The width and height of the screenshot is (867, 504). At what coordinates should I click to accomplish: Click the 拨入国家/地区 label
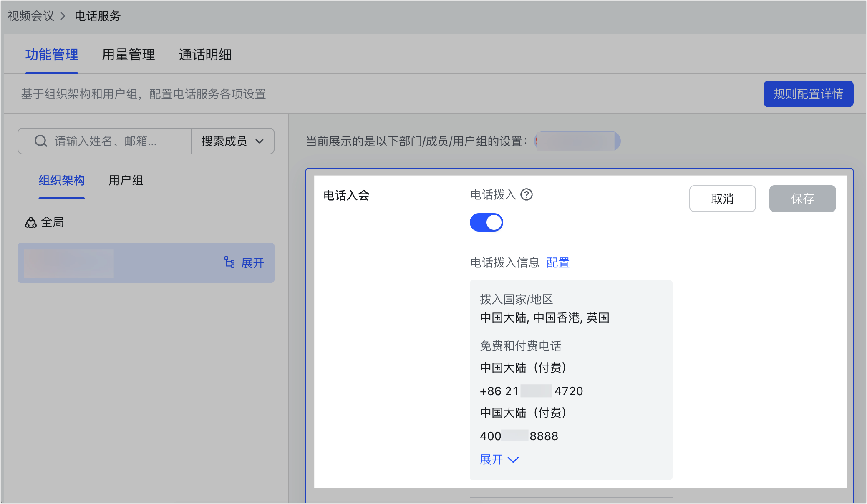pyautogui.click(x=516, y=299)
